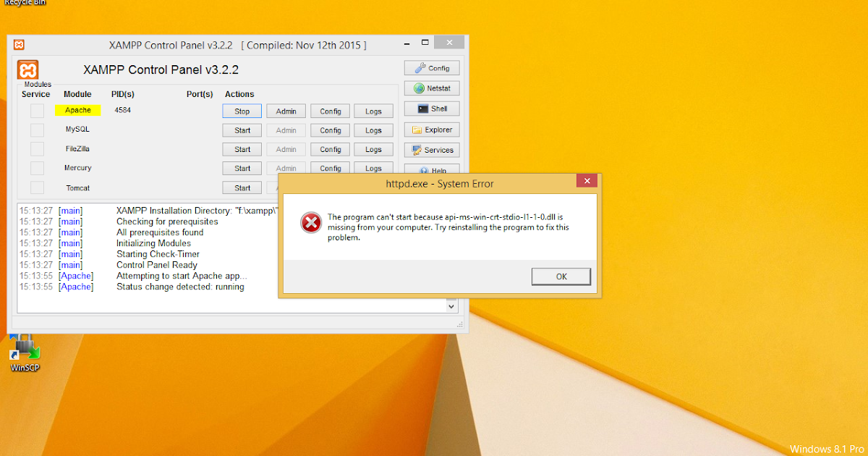The image size is (868, 456).
Task: Click the XAMPP orange logo in panel header
Action: 27,70
